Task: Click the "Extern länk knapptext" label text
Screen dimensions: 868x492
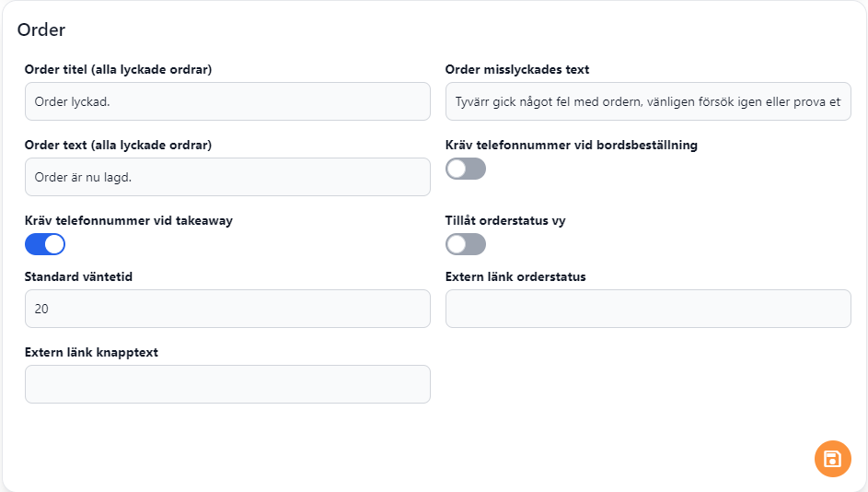Action: [91, 352]
